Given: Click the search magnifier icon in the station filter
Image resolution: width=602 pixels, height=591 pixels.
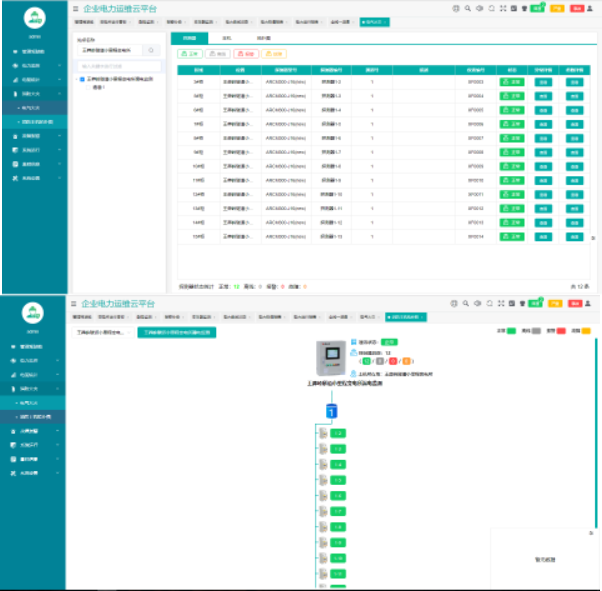Looking at the screenshot, I should pos(151,49).
